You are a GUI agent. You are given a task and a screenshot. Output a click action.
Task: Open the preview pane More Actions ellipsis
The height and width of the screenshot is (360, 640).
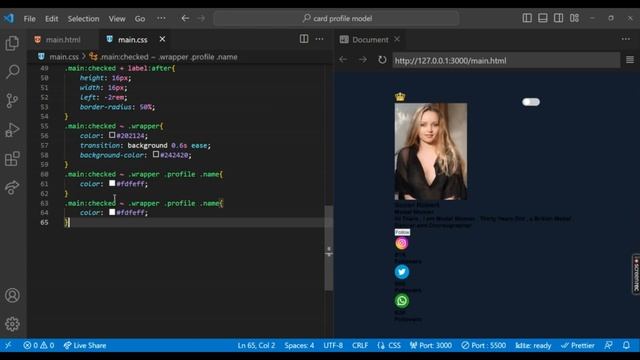point(626,39)
